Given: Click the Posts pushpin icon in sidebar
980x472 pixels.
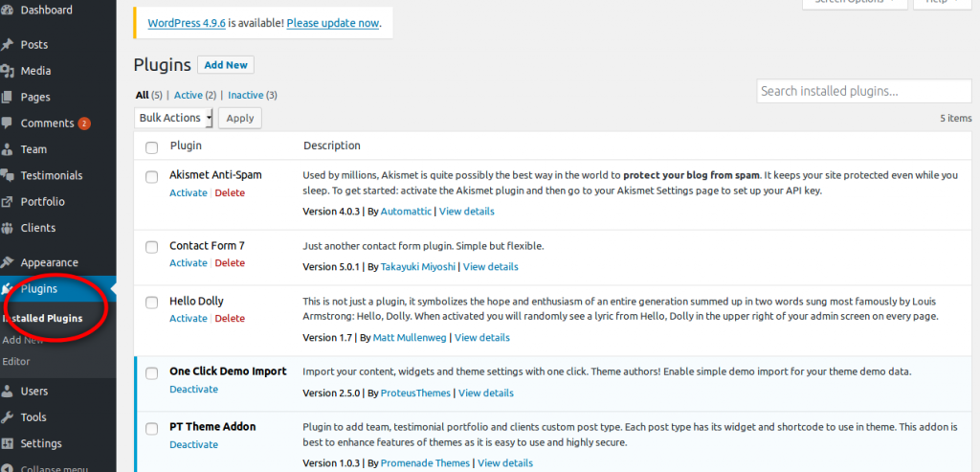Looking at the screenshot, I should pyautogui.click(x=8, y=45).
